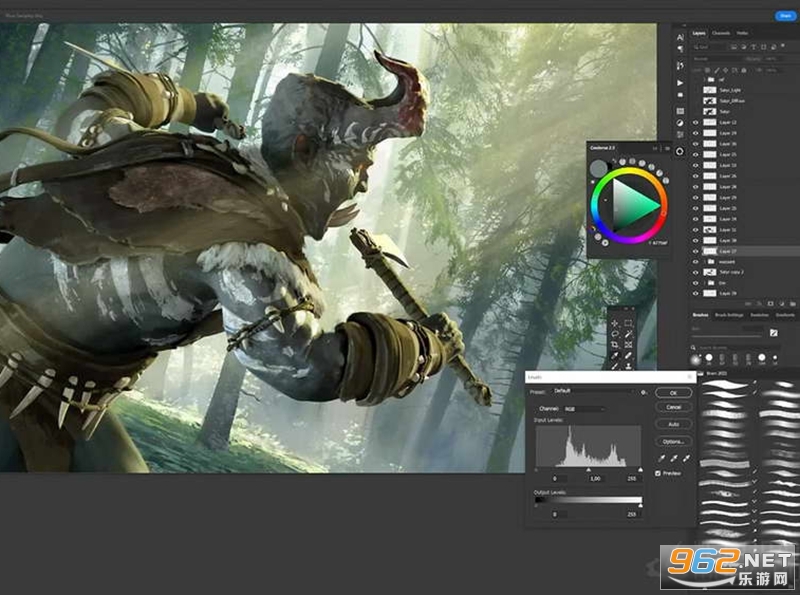
Task: Switch to the Paths tab
Action: point(742,33)
